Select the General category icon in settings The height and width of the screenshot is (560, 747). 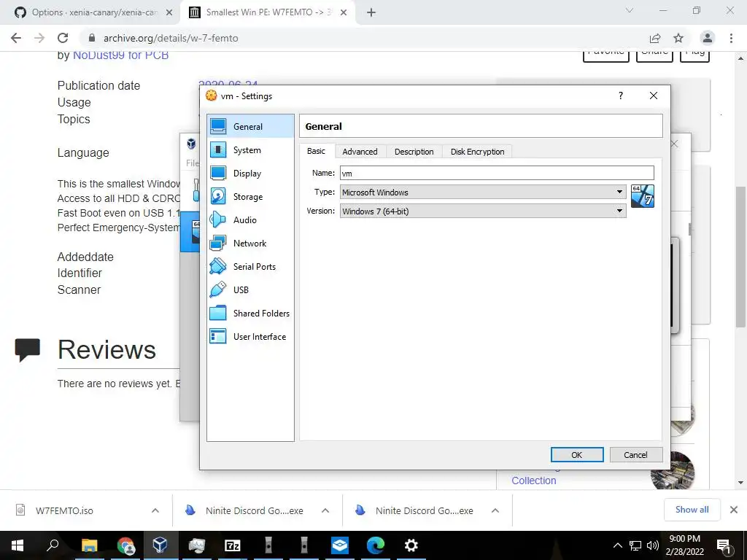(218, 126)
